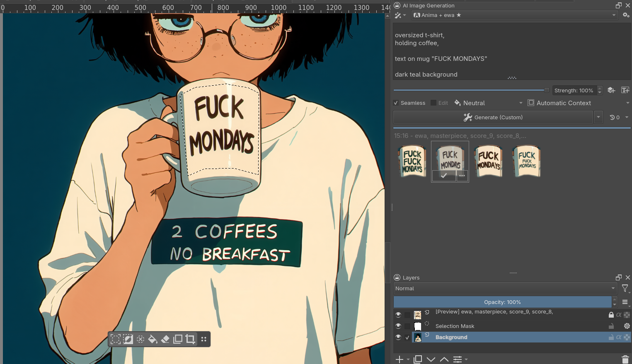Click into the prompt text field
This screenshot has width=632, height=364.
[512, 51]
